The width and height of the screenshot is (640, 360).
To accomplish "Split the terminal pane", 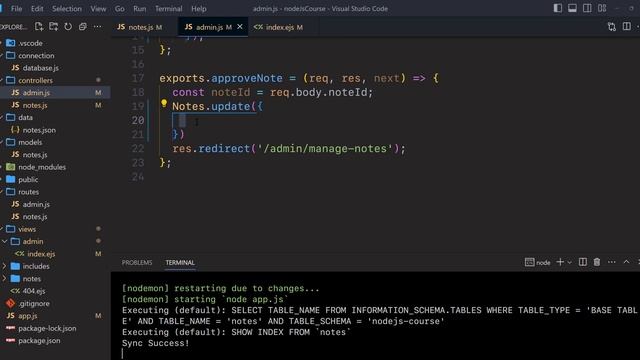I will tap(583, 262).
